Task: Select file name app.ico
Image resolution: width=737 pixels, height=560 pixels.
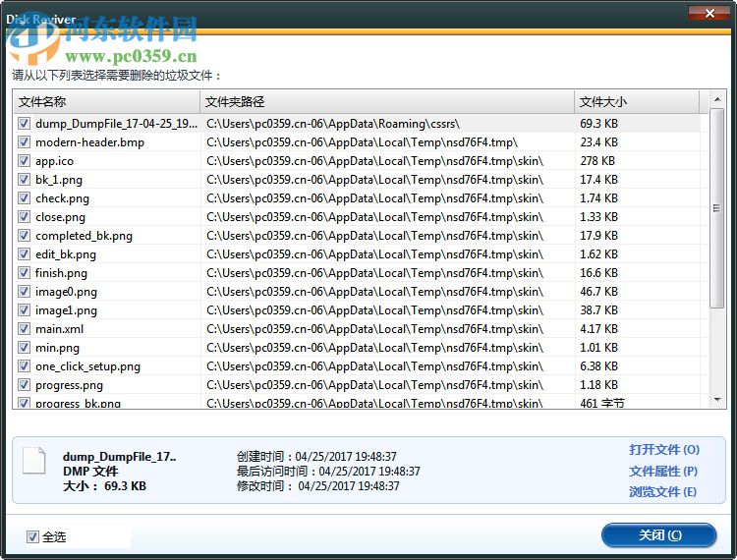Action: pos(54,161)
